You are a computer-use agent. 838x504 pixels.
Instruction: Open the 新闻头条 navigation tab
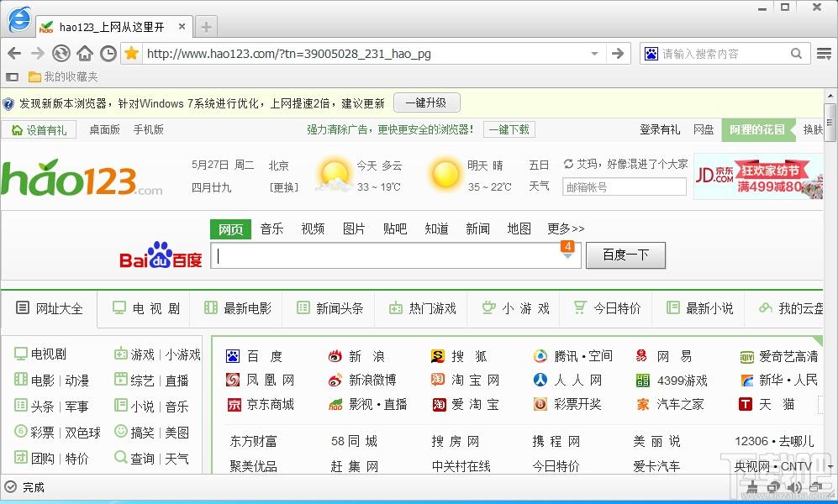click(329, 308)
